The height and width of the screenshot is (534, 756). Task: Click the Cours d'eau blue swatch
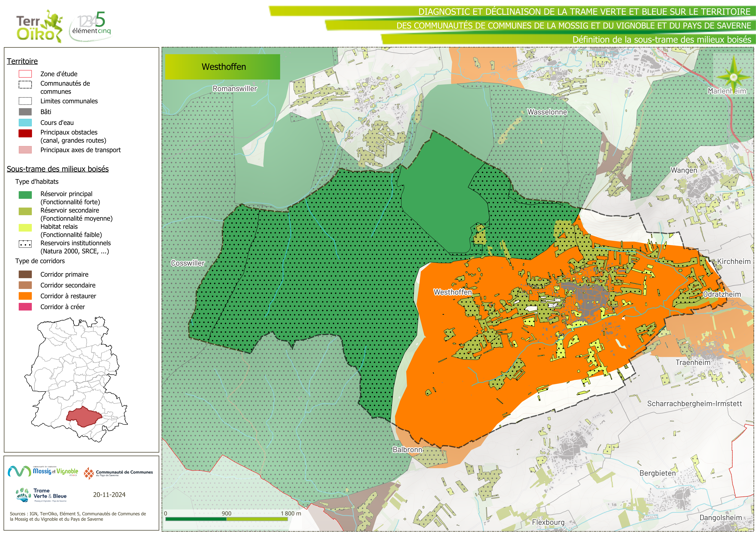tap(25, 123)
